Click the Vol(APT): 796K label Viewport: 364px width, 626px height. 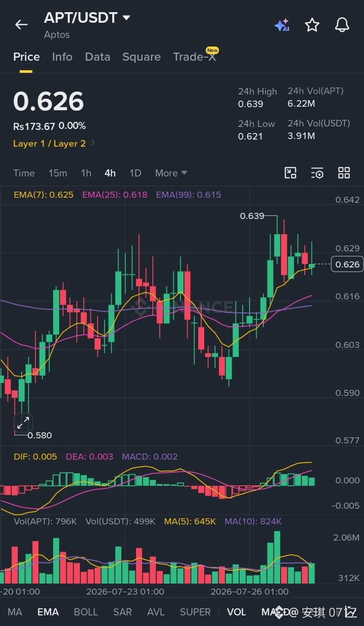click(45, 521)
